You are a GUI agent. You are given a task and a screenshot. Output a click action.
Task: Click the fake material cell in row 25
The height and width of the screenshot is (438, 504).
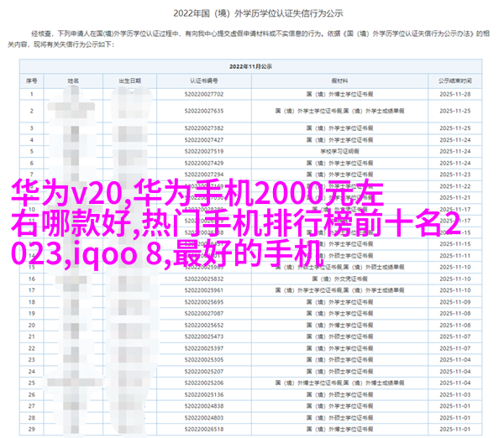pyautogui.click(x=339, y=383)
